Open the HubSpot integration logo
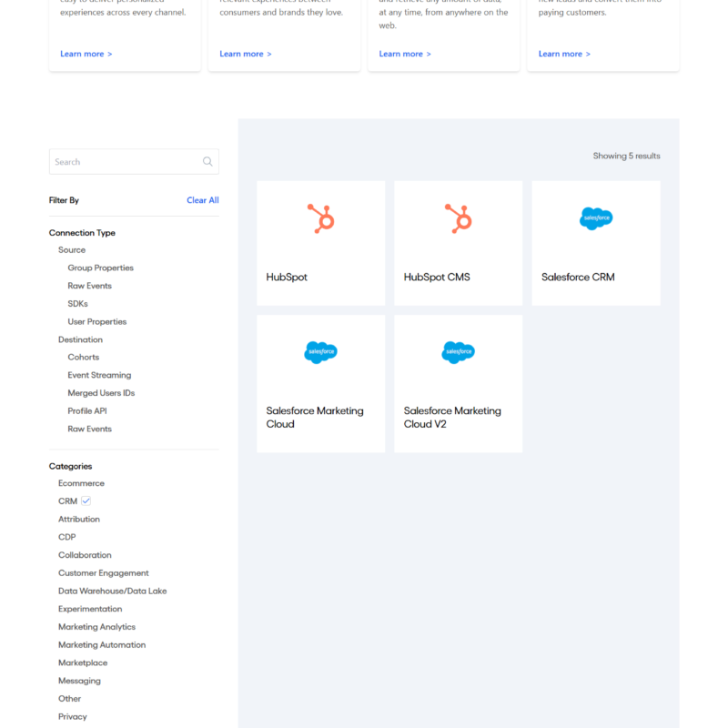728x728 pixels. [x=320, y=218]
